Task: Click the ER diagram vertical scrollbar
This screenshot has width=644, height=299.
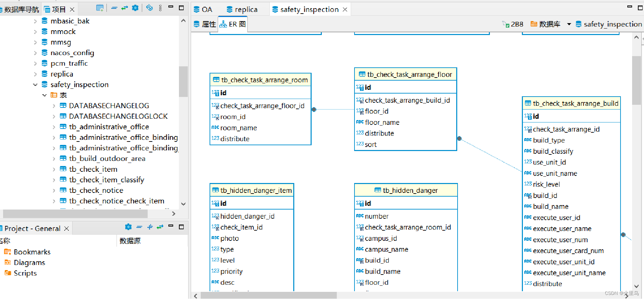Action: [636, 80]
